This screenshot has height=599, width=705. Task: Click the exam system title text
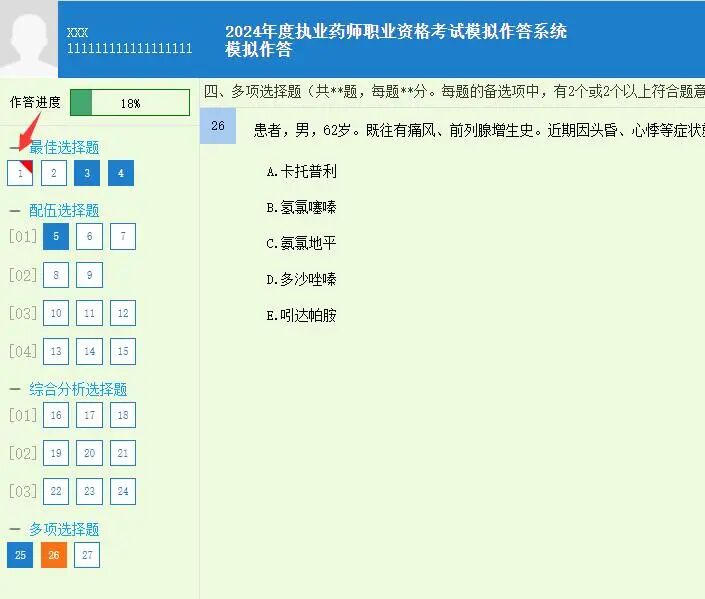396,31
